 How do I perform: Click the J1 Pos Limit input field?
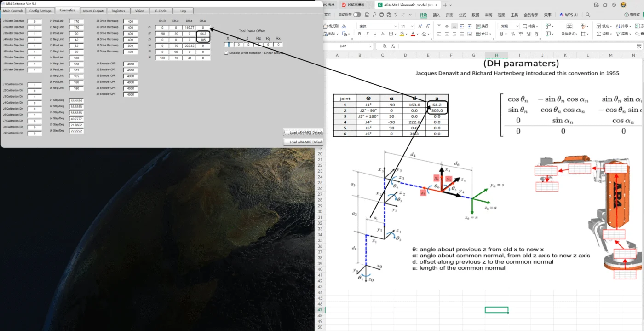pos(76,21)
